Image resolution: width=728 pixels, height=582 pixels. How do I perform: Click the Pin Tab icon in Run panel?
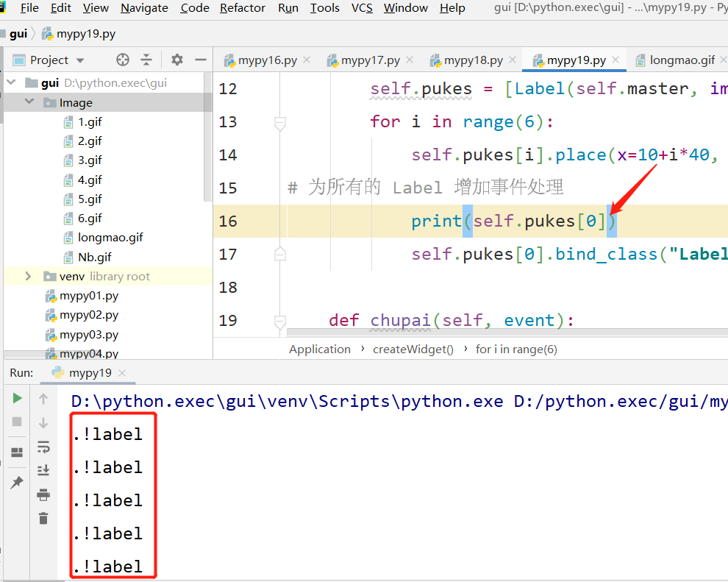pyautogui.click(x=17, y=482)
